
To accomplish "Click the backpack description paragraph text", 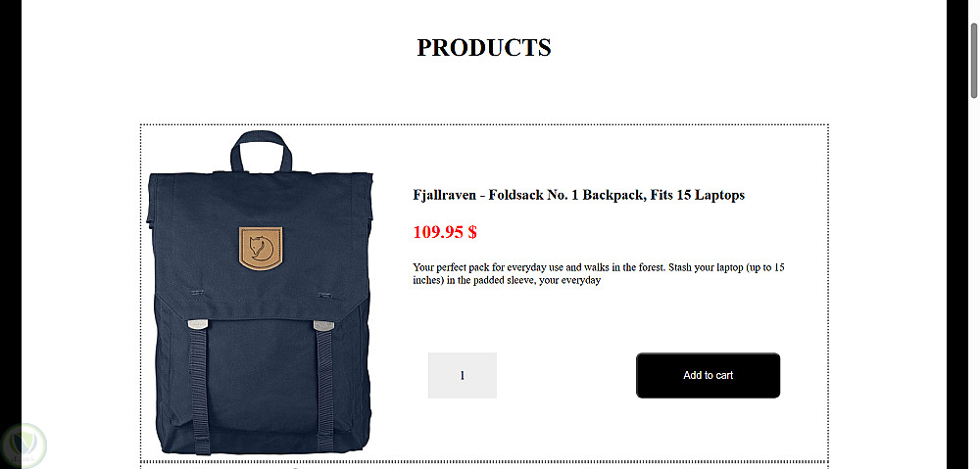I will tap(599, 273).
